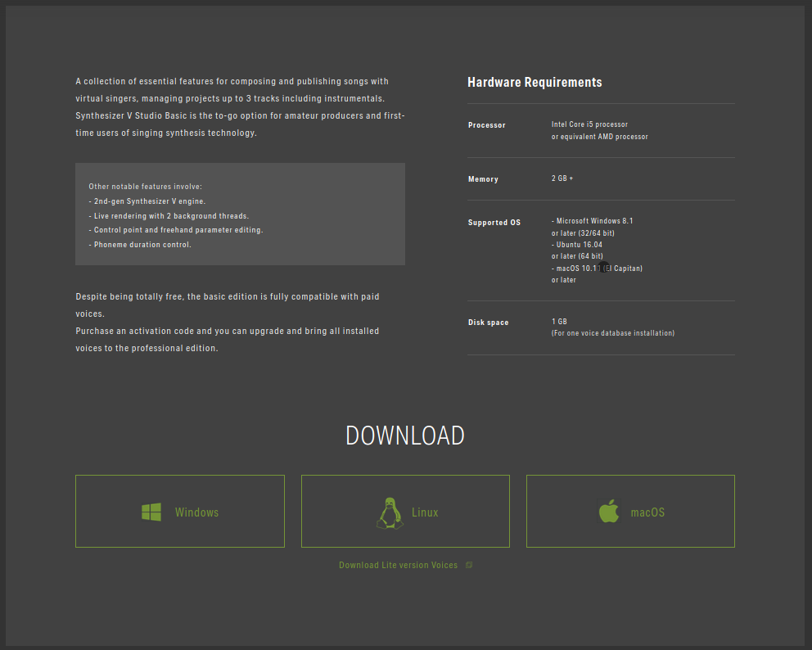Click the Processor label

(x=487, y=125)
